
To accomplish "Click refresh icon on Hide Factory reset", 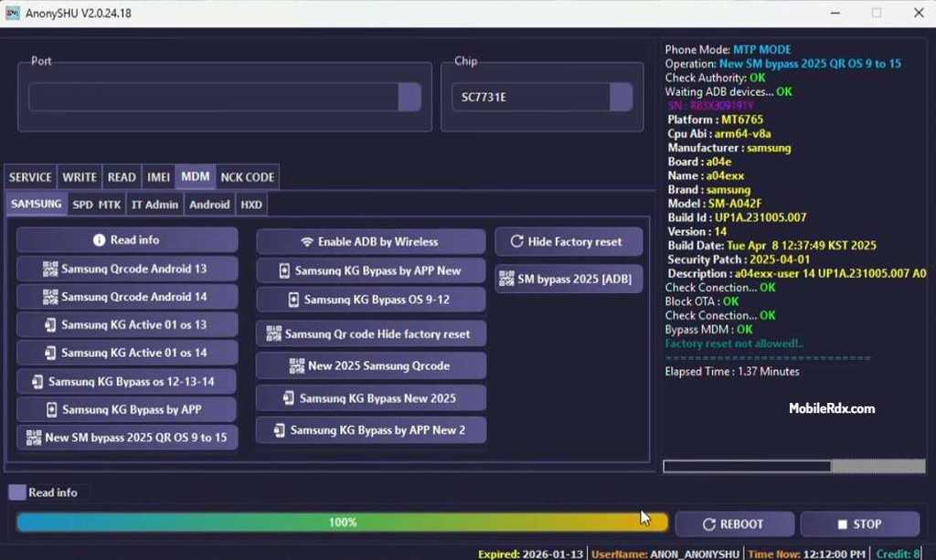I will click(517, 241).
